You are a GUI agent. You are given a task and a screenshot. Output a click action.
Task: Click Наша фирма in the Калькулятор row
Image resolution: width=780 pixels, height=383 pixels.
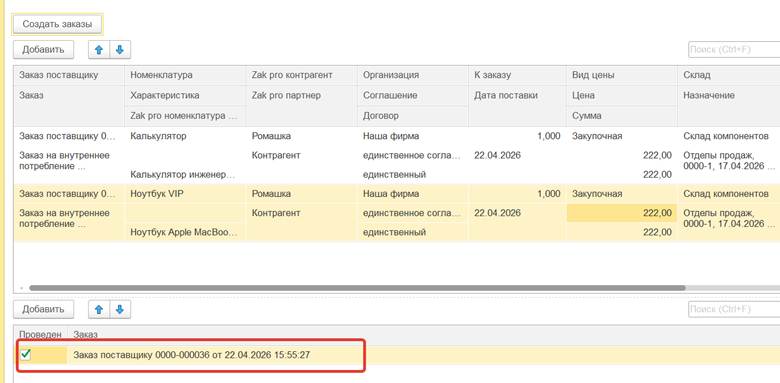(412, 136)
